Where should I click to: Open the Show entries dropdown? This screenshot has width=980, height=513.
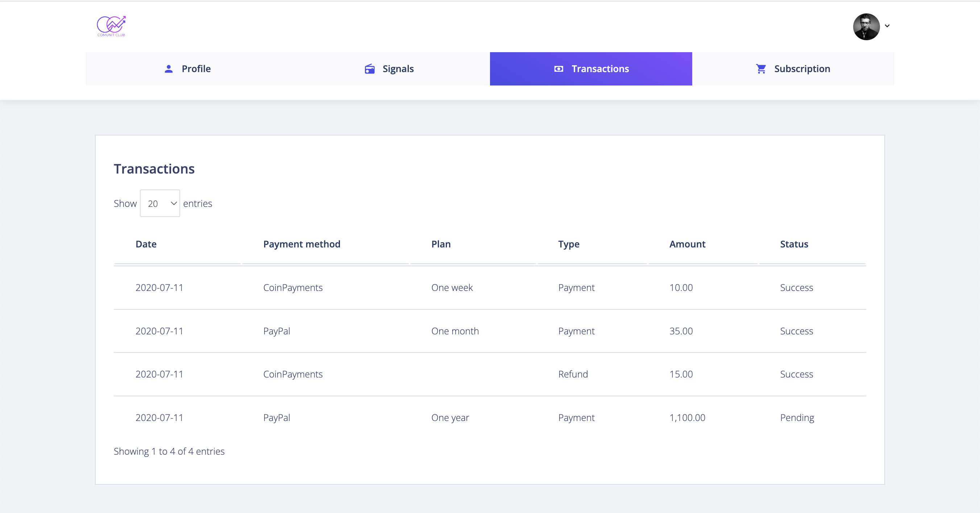pos(160,204)
